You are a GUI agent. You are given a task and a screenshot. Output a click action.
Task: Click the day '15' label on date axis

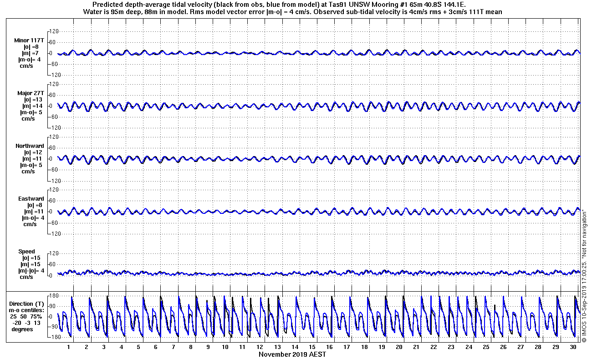tap(312, 347)
